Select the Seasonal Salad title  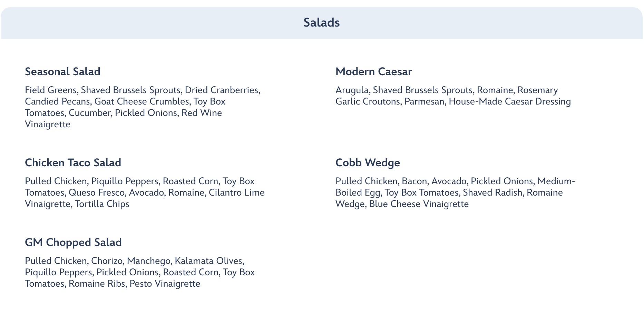(62, 72)
